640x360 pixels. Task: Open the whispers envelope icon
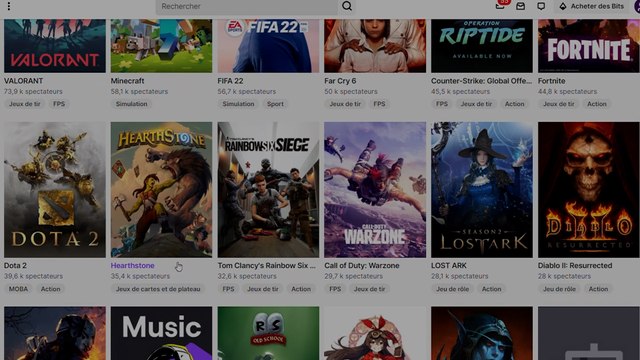point(520,6)
